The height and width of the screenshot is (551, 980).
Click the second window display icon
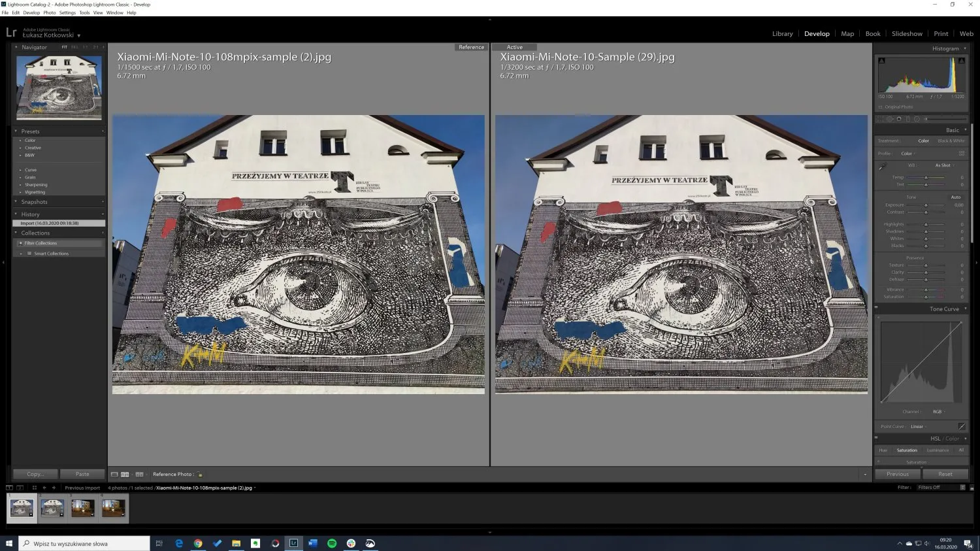(20, 488)
